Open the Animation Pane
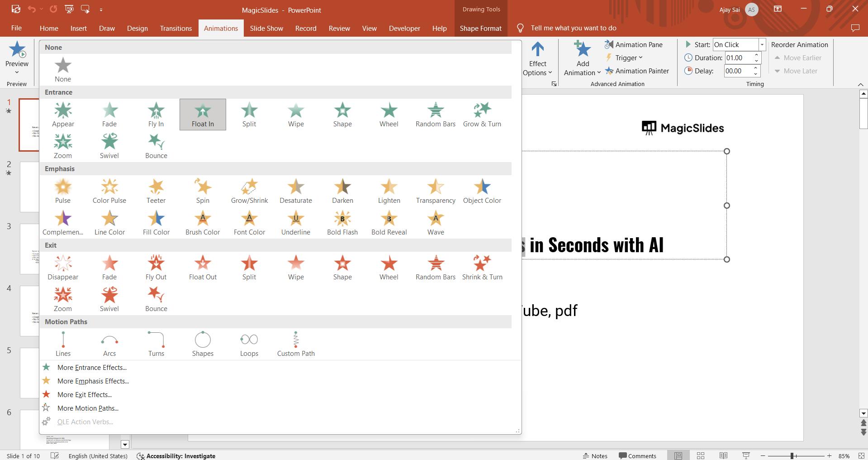Image resolution: width=868 pixels, height=460 pixels. [x=634, y=44]
